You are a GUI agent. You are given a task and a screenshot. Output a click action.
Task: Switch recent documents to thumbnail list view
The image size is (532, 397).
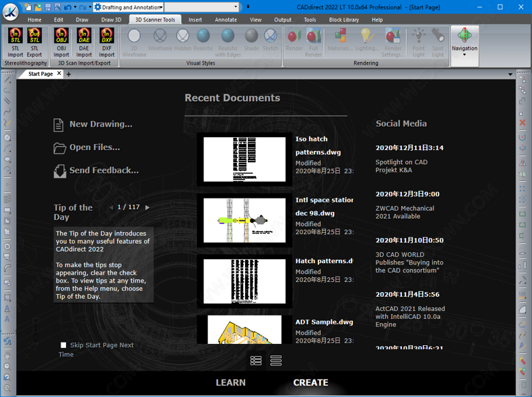pyautogui.click(x=256, y=361)
